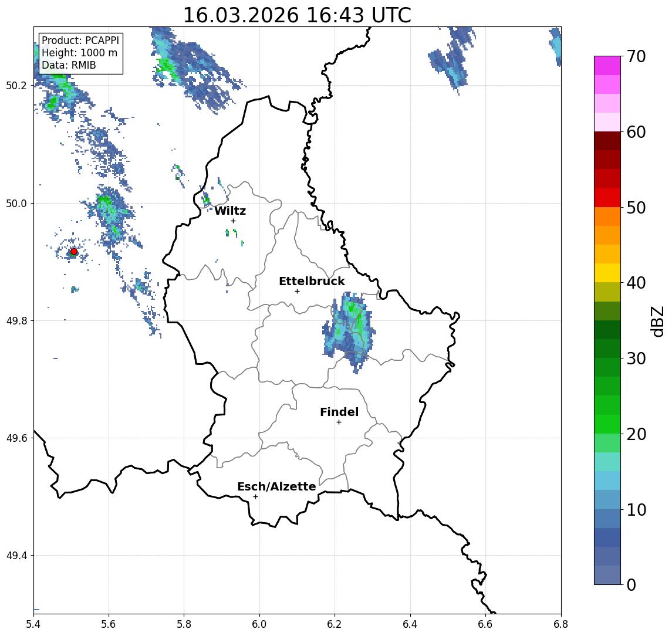Click the longitude tick label 5.6
The height and width of the screenshot is (636, 672).
[109, 624]
